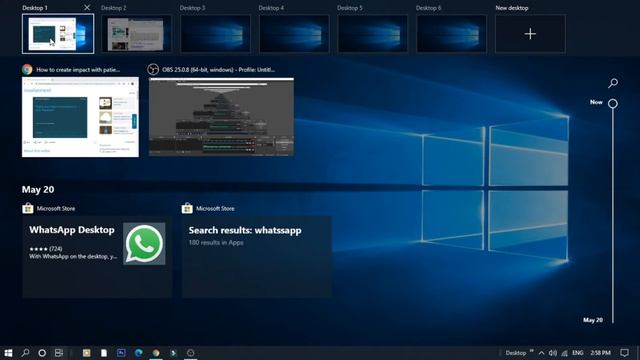
Task: Go to the Desktop 5 thumbnail
Action: click(373, 34)
